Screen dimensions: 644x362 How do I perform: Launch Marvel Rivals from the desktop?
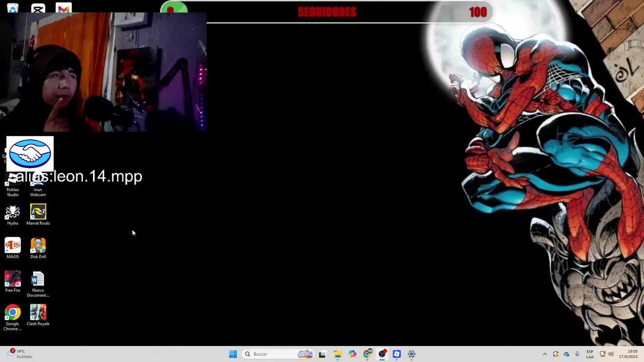coord(38,215)
